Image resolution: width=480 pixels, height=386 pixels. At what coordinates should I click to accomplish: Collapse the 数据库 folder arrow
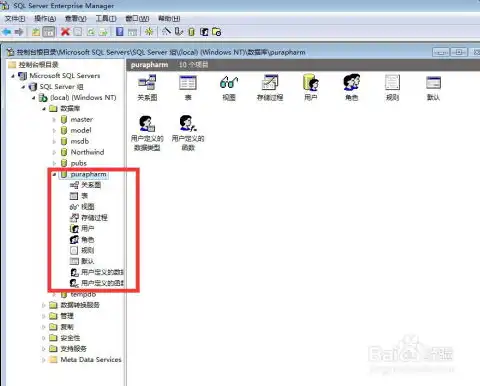tap(44, 109)
